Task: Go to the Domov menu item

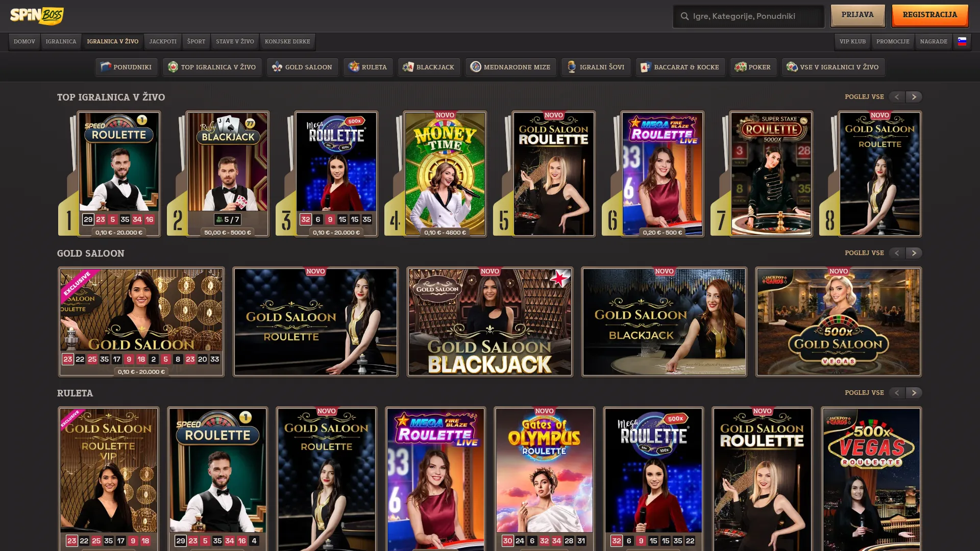Action: coord(24,42)
